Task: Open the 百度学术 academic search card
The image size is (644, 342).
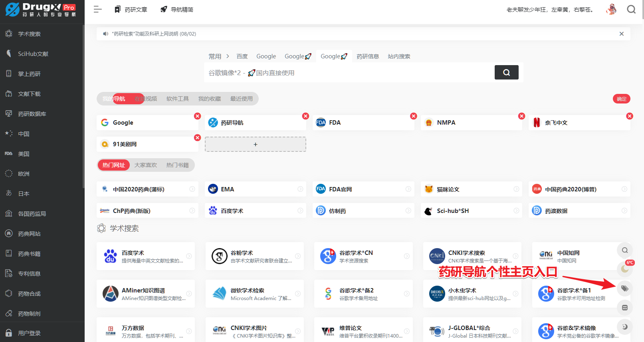Action: (x=146, y=256)
